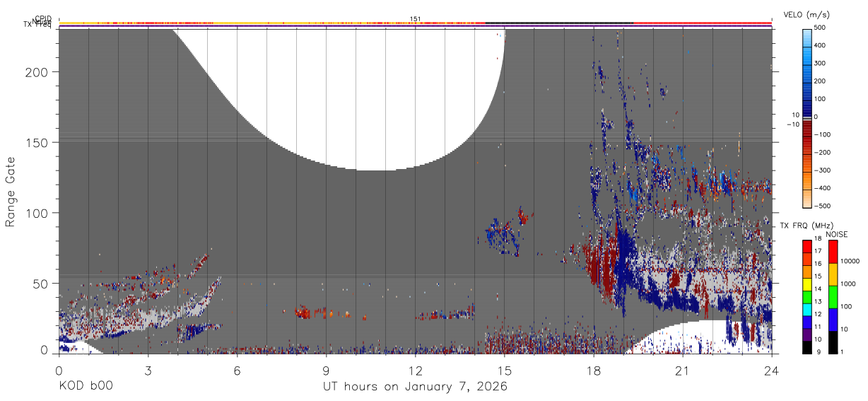This screenshot has height=401, width=868.
Task: Click the black segment of the NOISE color bar
Action: pyautogui.click(x=834, y=342)
